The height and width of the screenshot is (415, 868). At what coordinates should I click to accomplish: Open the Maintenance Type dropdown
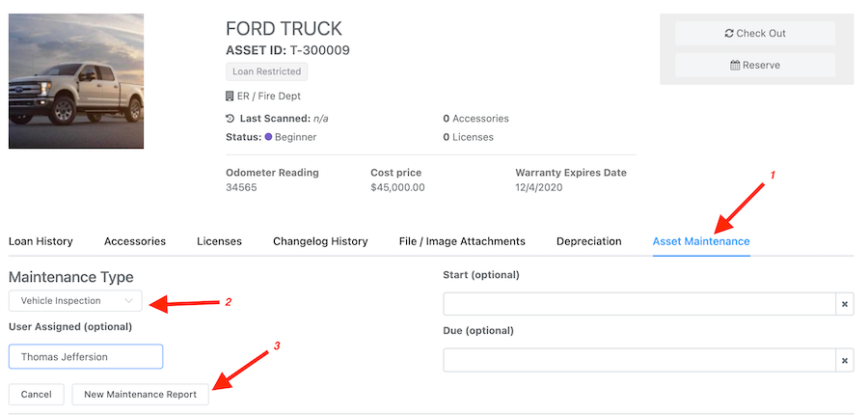point(75,301)
